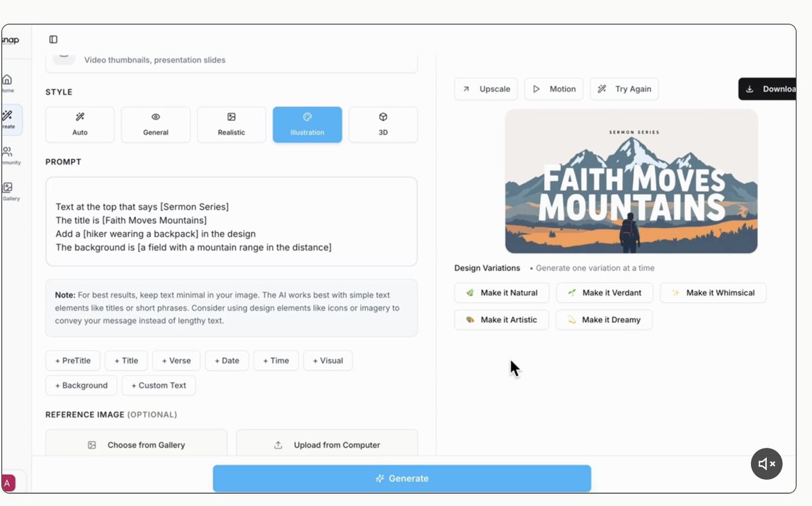Click Try Again to regenerate

click(x=624, y=89)
